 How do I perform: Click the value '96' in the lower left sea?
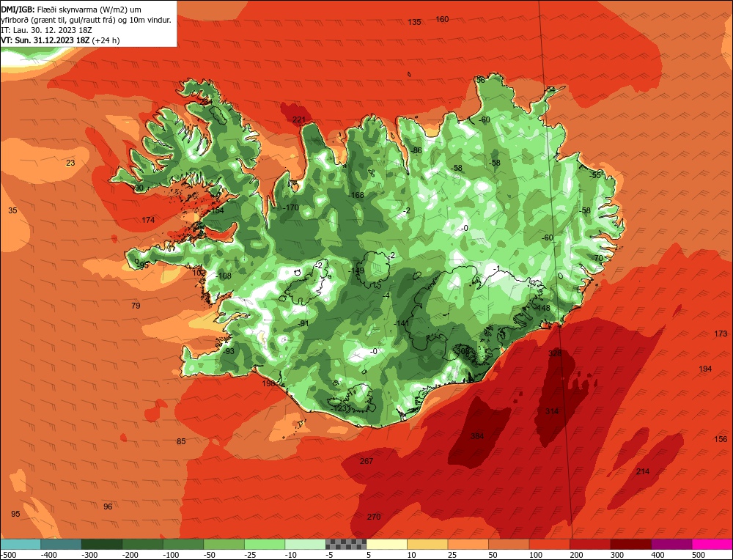pos(108,506)
